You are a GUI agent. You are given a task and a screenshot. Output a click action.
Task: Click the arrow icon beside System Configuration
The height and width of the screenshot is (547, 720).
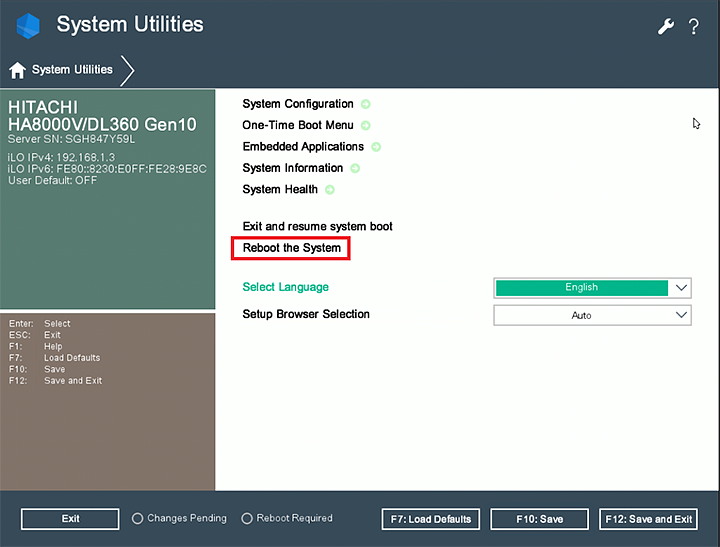click(x=366, y=104)
